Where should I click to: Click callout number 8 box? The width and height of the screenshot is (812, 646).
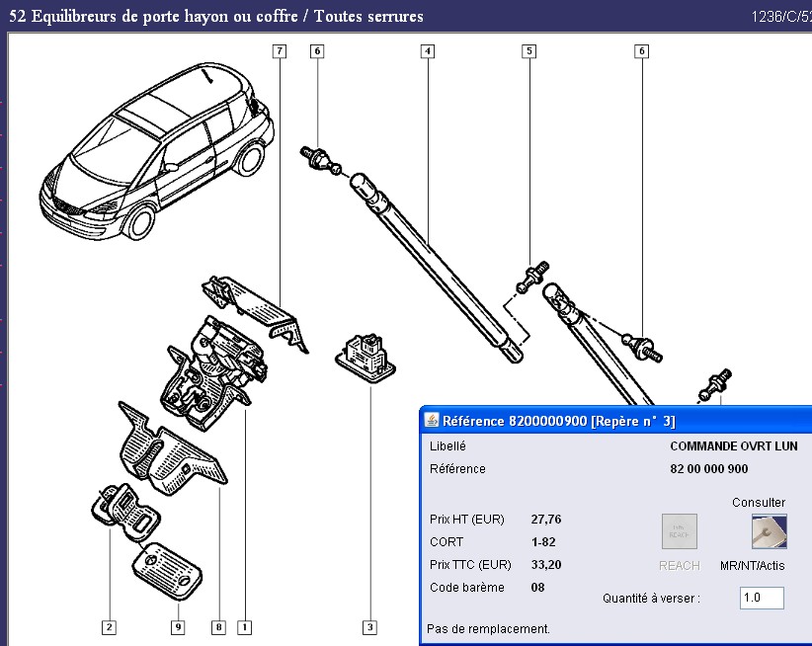[x=218, y=626]
